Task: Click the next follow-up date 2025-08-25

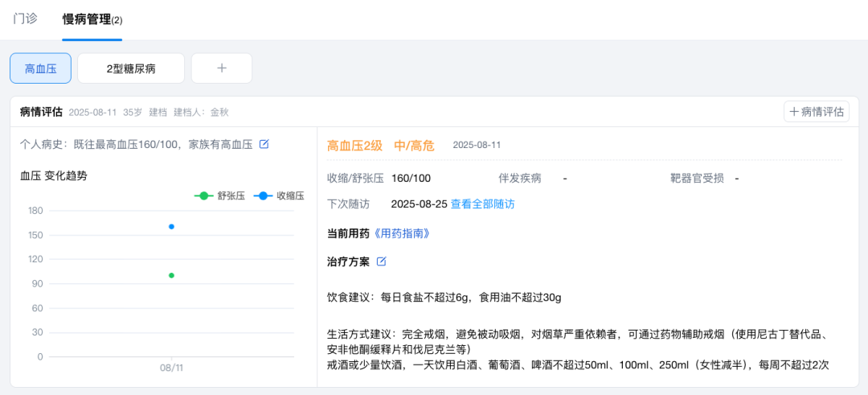Action: (x=419, y=204)
